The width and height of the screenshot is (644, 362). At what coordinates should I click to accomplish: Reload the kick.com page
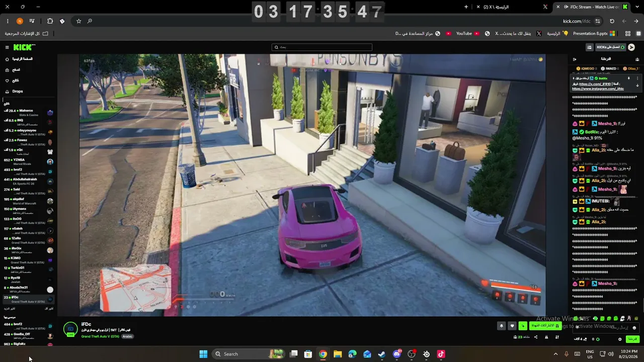pyautogui.click(x=612, y=21)
